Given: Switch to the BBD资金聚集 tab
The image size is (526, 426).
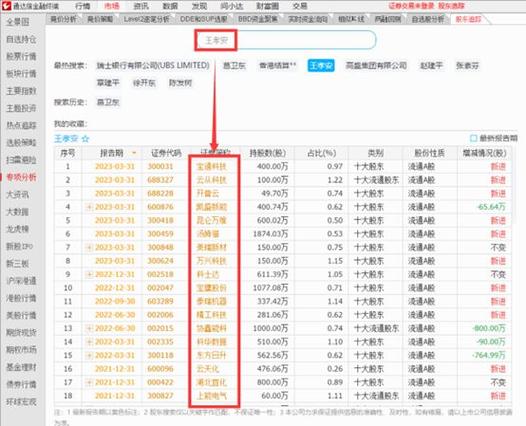Looking at the screenshot, I should (258, 19).
